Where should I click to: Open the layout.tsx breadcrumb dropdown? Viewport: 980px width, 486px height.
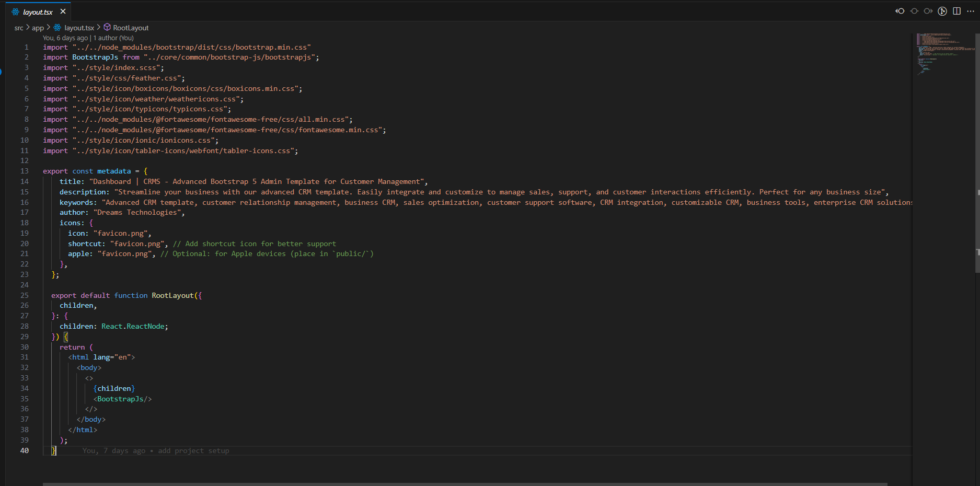(79, 28)
